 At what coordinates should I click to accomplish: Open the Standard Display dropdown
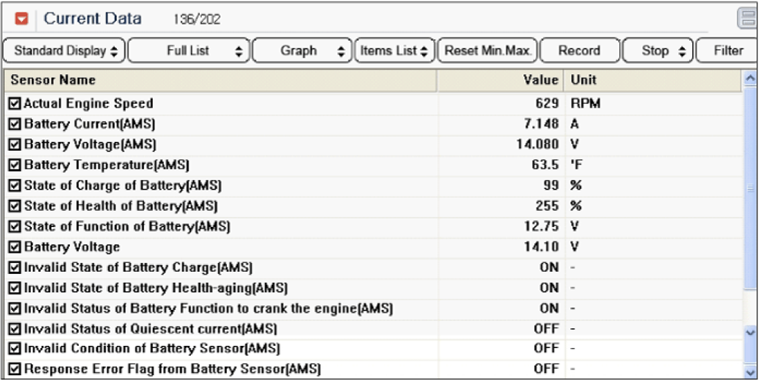[x=64, y=51]
